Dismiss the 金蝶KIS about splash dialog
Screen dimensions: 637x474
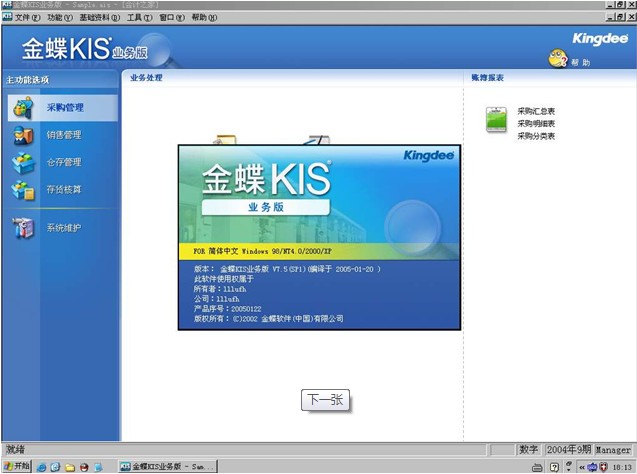(x=319, y=237)
